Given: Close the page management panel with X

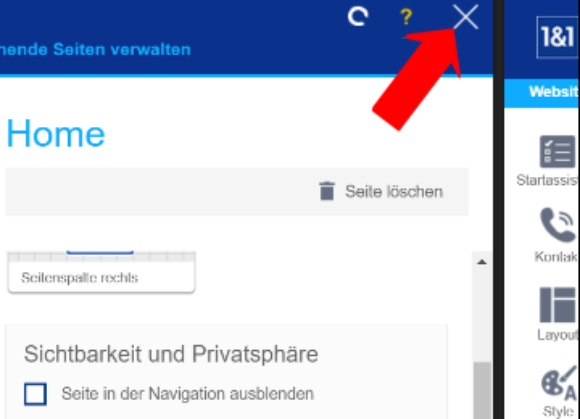Looking at the screenshot, I should (x=466, y=17).
